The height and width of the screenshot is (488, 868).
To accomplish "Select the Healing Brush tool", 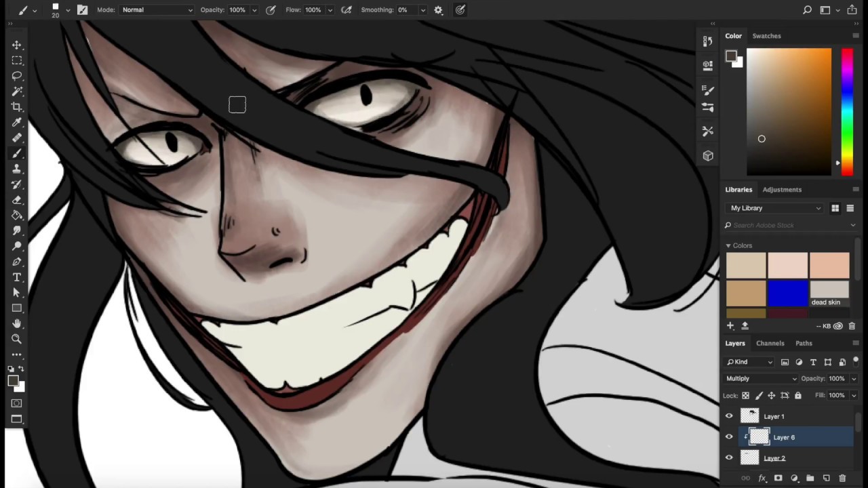I will (x=17, y=138).
